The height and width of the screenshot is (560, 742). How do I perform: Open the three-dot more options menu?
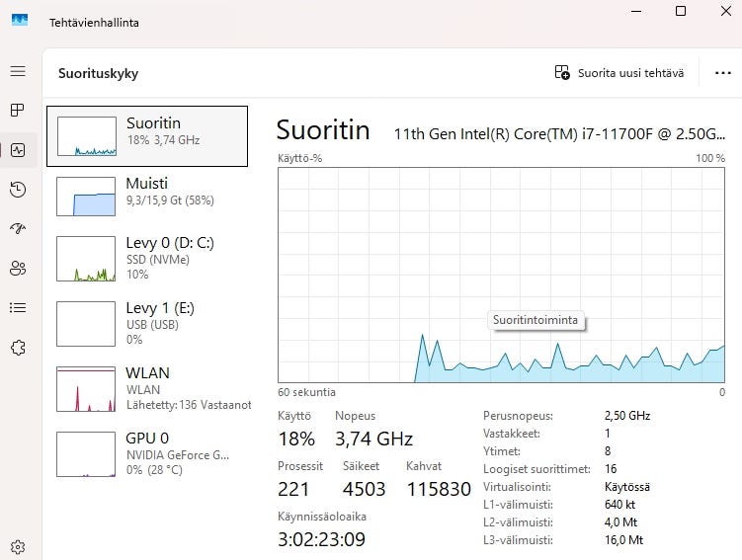[721, 73]
